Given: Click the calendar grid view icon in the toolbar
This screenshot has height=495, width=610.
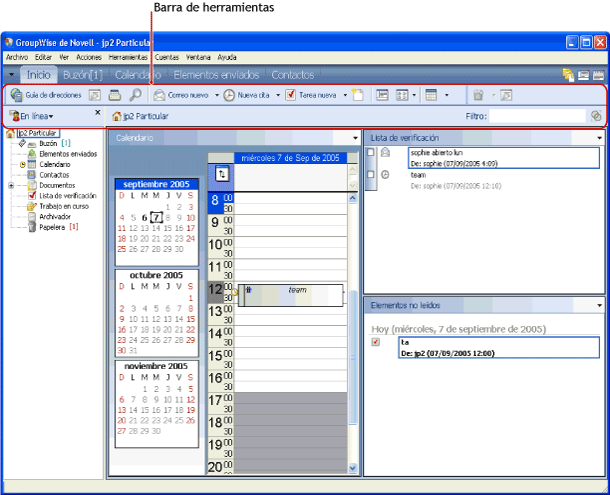Looking at the screenshot, I should point(431,95).
